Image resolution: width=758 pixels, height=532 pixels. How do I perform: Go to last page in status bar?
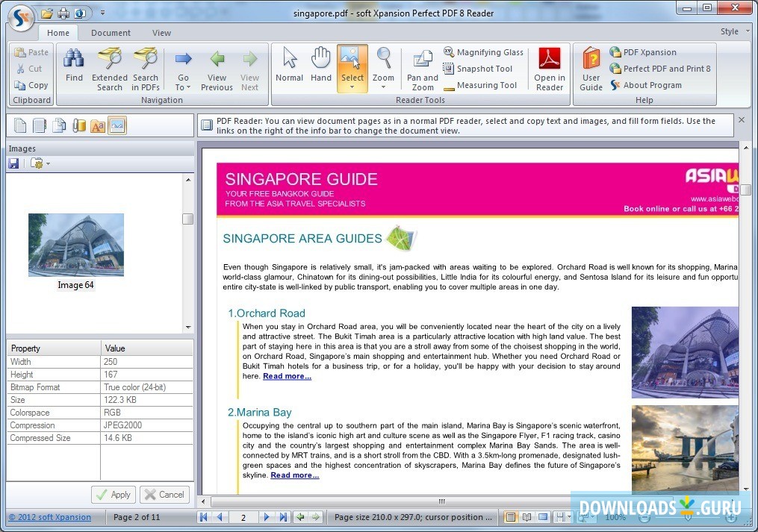click(283, 517)
